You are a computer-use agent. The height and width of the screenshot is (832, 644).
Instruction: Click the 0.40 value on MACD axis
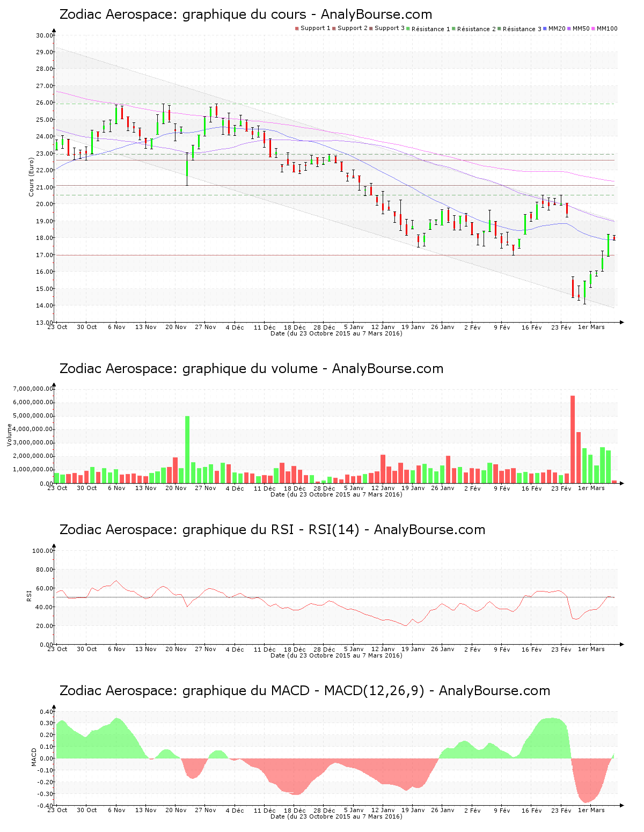tap(46, 712)
